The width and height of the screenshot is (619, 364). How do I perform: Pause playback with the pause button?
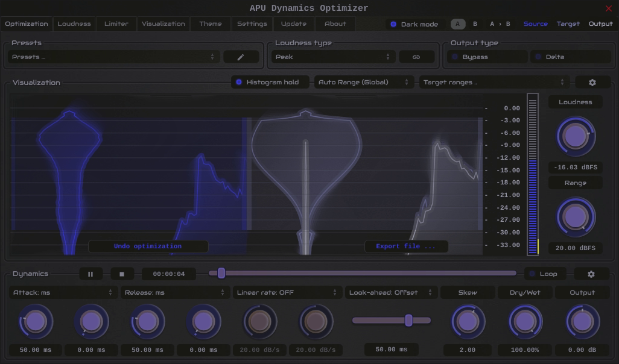90,274
